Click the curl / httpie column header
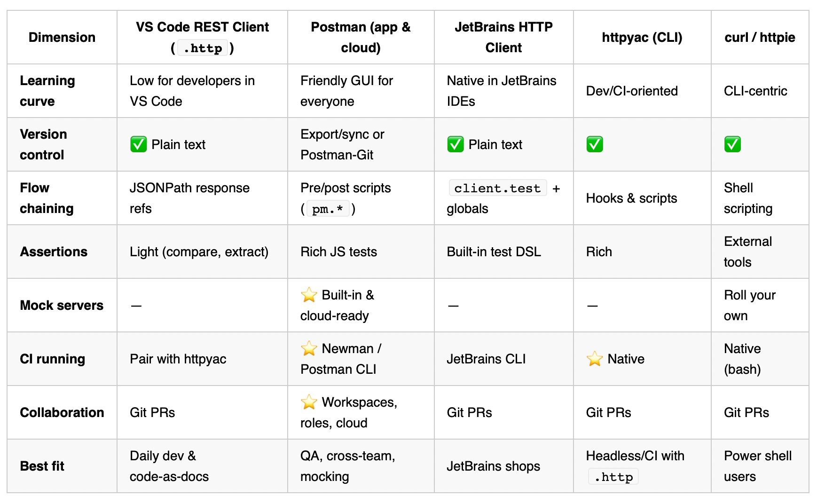Image resolution: width=817 pixels, height=504 pixels. coord(760,37)
